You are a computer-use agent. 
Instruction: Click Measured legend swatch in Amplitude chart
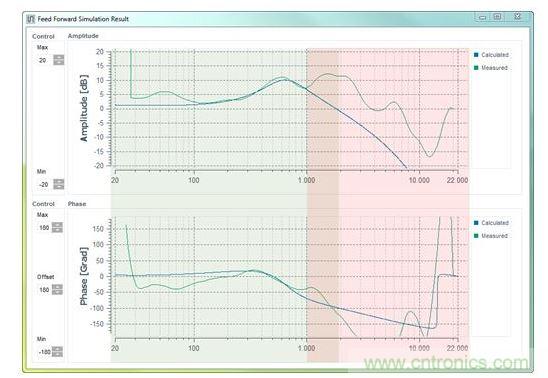click(x=476, y=68)
